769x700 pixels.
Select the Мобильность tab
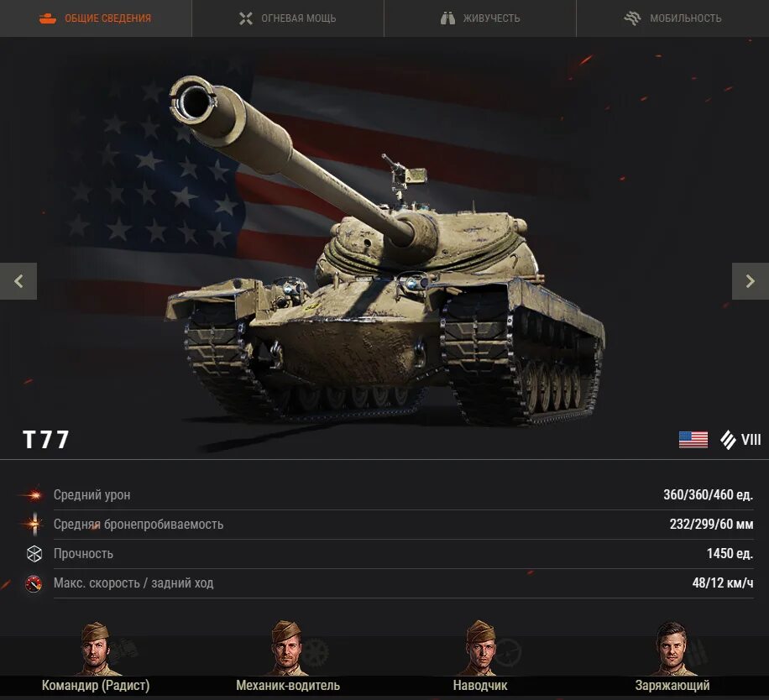pos(673,18)
